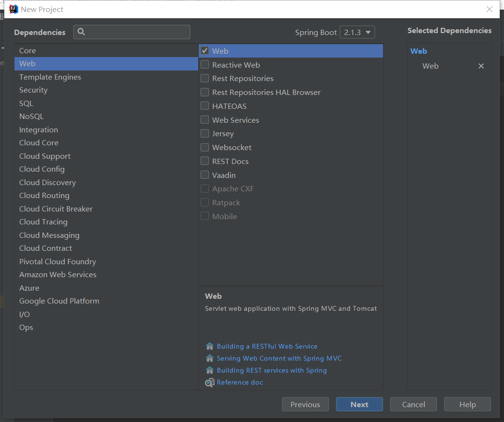Click the Web group header in Selected Dependencies

click(x=419, y=51)
